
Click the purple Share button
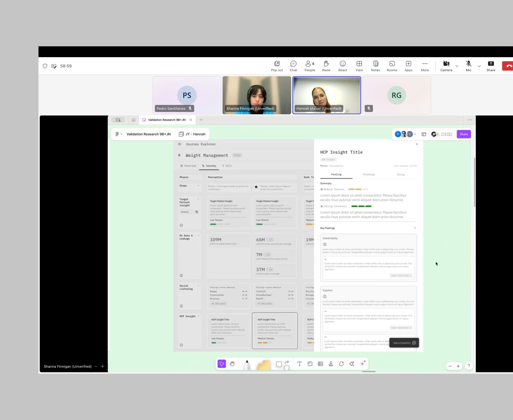pyautogui.click(x=463, y=134)
